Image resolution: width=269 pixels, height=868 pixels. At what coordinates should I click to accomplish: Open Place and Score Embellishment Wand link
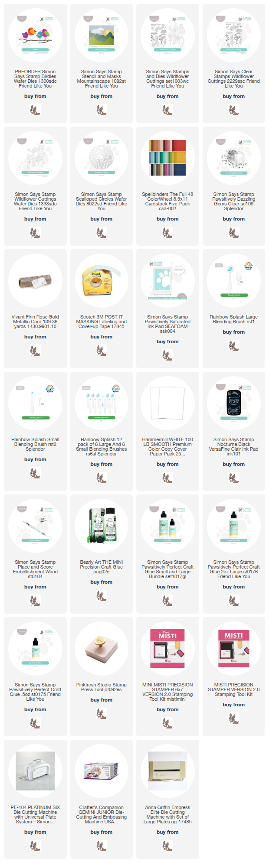[x=35, y=569]
